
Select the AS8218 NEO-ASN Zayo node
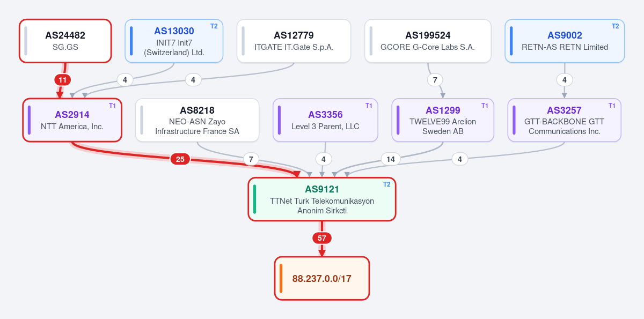[197, 120]
